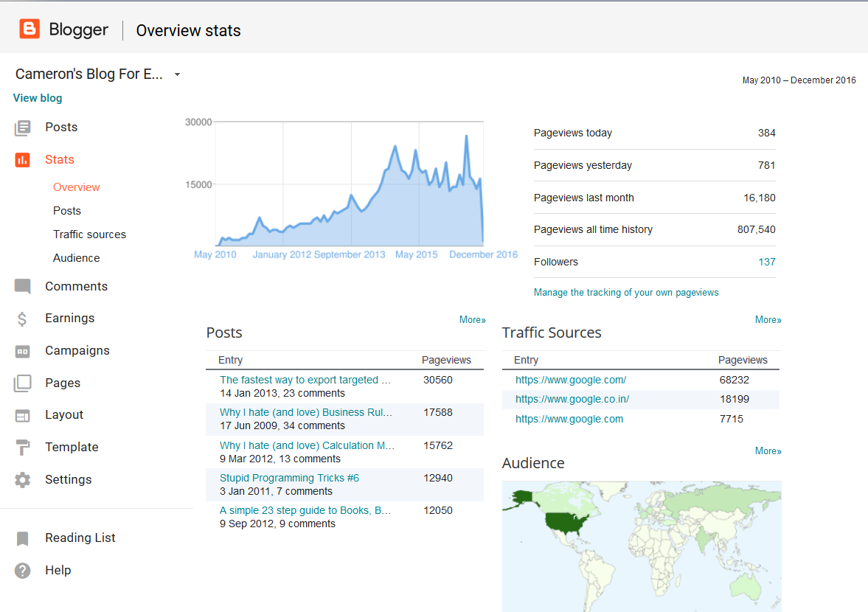Open Settings in the sidebar

(69, 480)
